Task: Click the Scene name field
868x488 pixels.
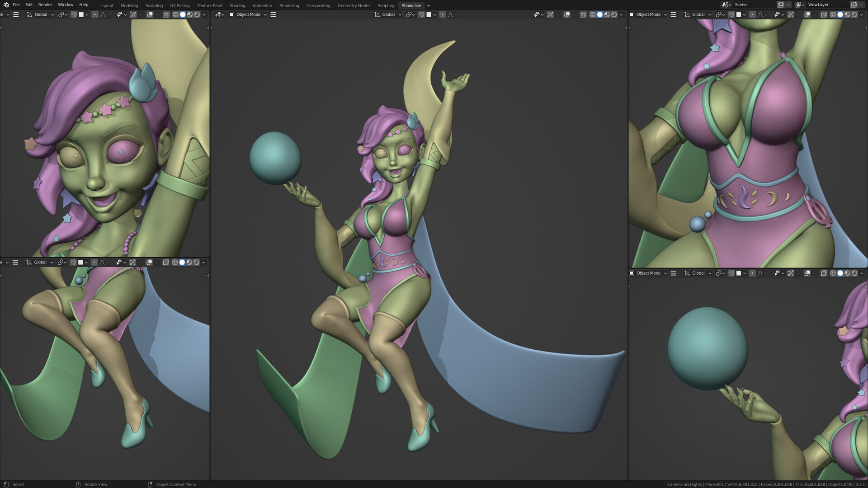Action: click(755, 5)
